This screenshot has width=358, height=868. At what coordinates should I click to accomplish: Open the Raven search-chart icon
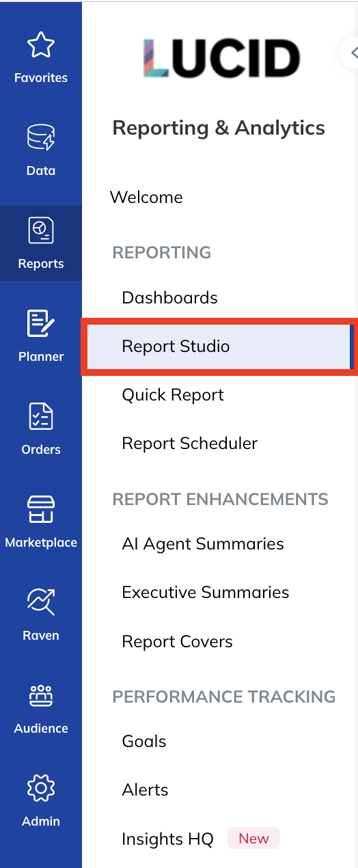tap(40, 602)
